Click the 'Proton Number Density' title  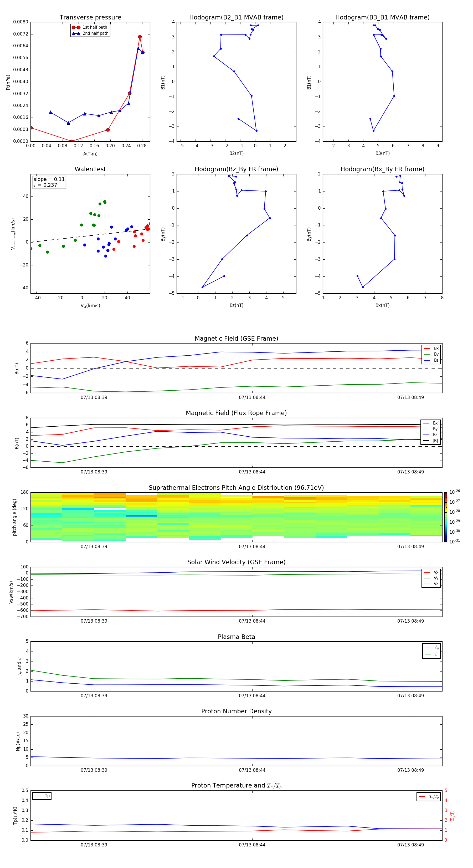pos(236,711)
